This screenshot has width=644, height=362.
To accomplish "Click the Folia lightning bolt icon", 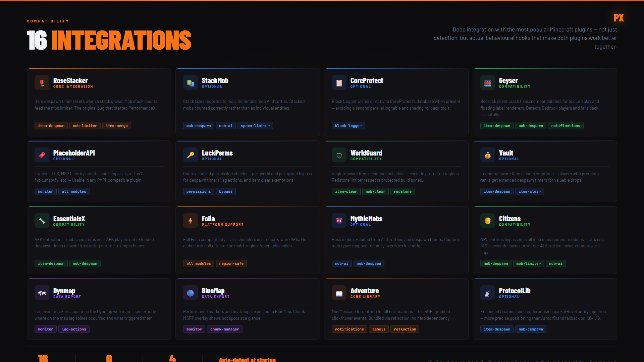I will coord(191,221).
